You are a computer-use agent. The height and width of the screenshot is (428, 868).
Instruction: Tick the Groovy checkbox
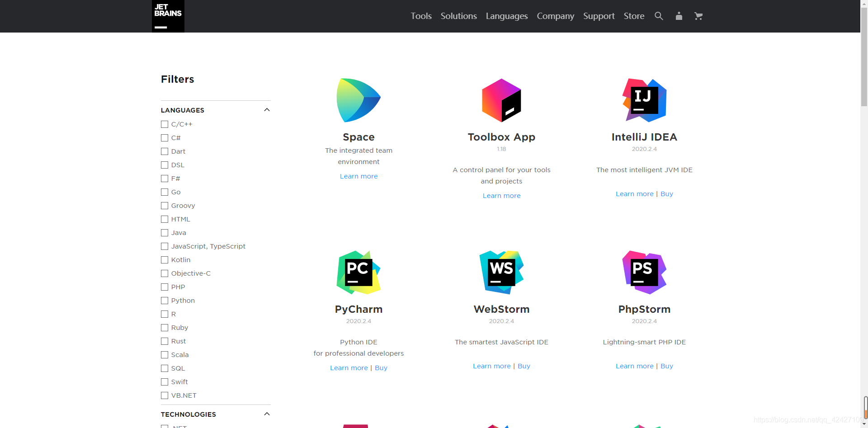165,206
